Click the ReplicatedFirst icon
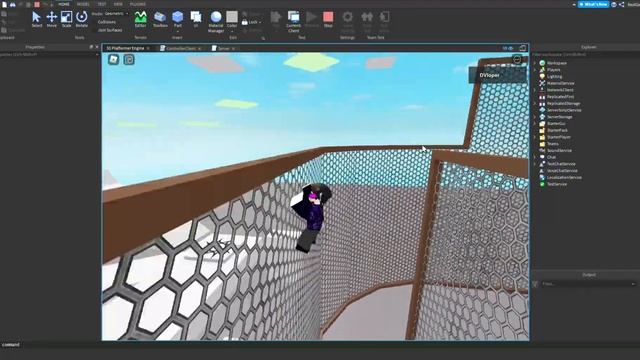 click(542, 96)
